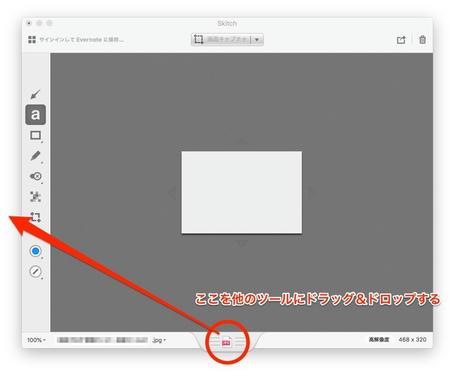Open the line thickness selector
Viewport: 450px width, 374px height.
tap(35, 271)
